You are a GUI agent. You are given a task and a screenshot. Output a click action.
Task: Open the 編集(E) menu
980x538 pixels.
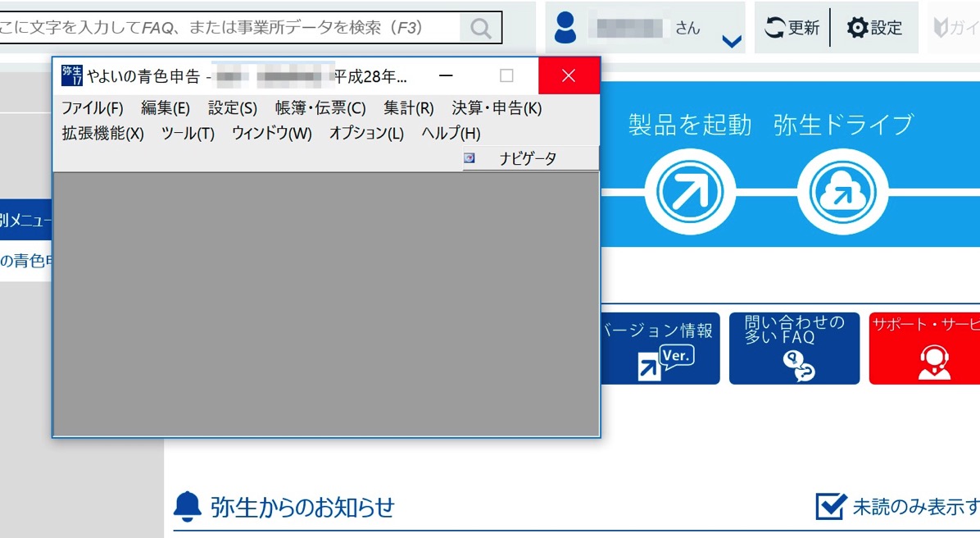click(x=165, y=108)
